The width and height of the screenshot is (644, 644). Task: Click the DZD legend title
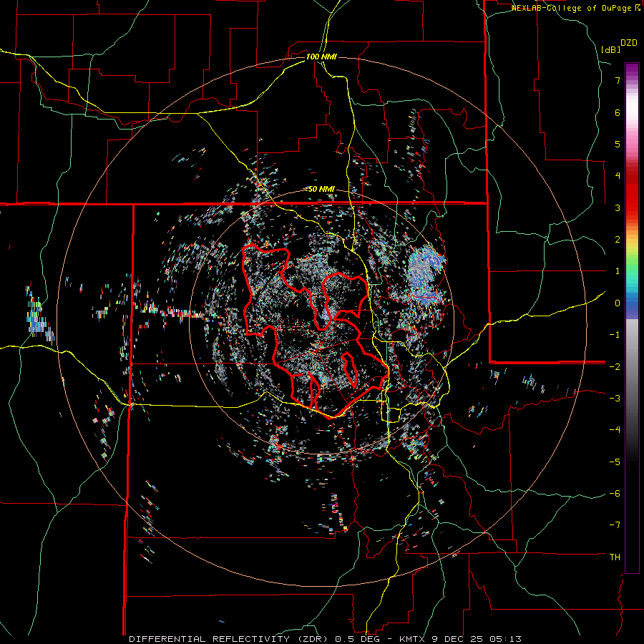click(628, 43)
